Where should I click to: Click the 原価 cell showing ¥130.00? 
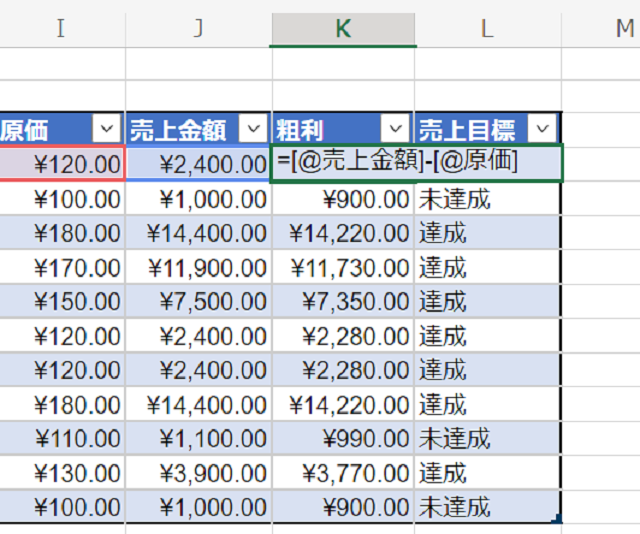(x=62, y=473)
